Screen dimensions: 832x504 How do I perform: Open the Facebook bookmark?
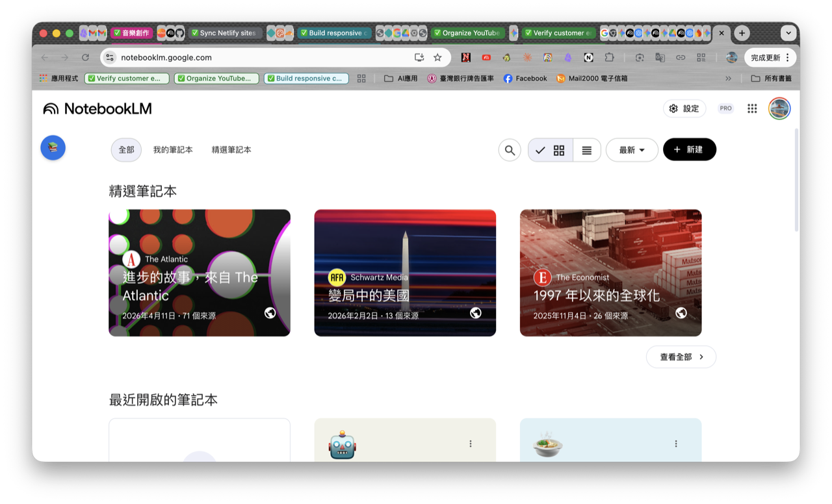525,78
